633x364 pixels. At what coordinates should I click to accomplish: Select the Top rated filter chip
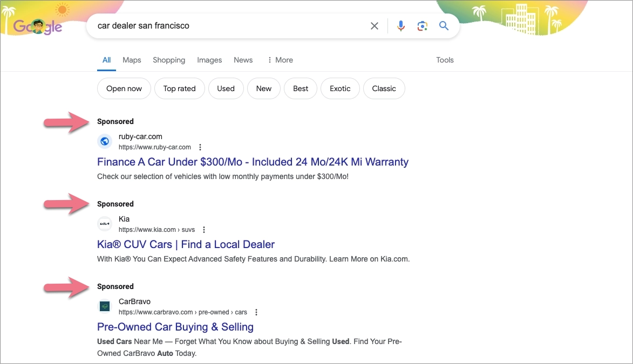(179, 88)
